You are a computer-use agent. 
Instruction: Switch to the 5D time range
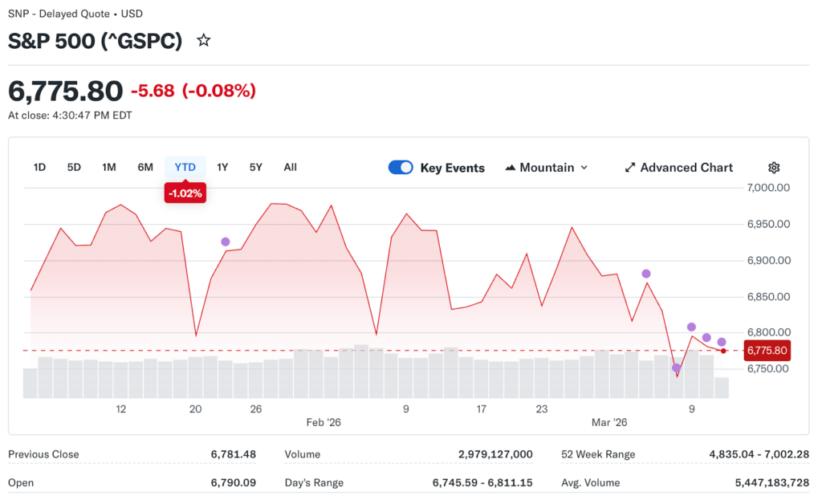(x=74, y=168)
